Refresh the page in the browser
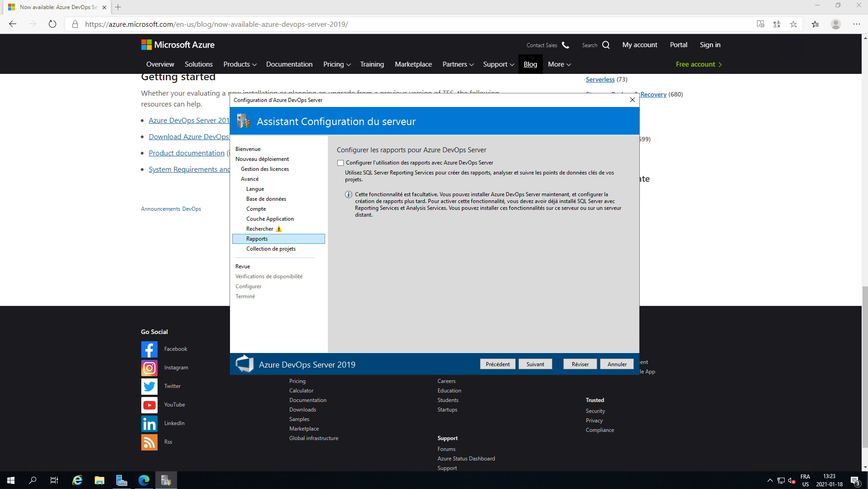Viewport: 868px width, 489px height. coord(53,24)
